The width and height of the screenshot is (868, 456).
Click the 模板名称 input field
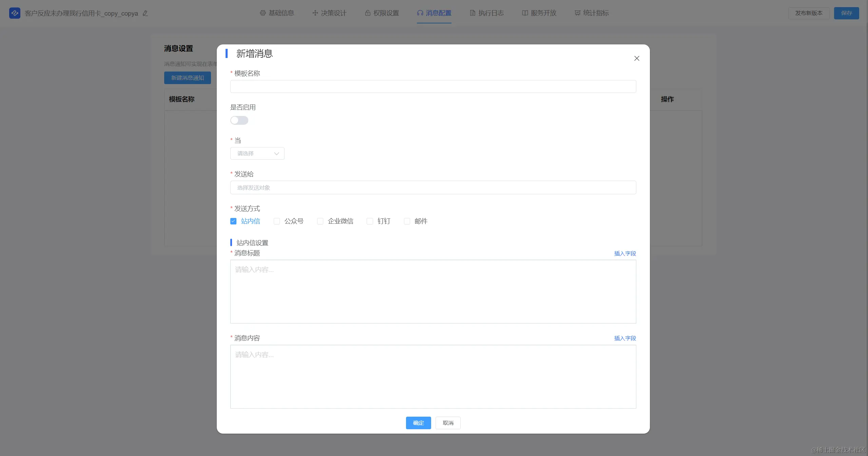[433, 86]
